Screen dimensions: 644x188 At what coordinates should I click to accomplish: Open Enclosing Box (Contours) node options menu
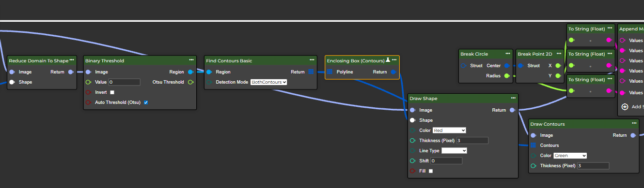(394, 60)
